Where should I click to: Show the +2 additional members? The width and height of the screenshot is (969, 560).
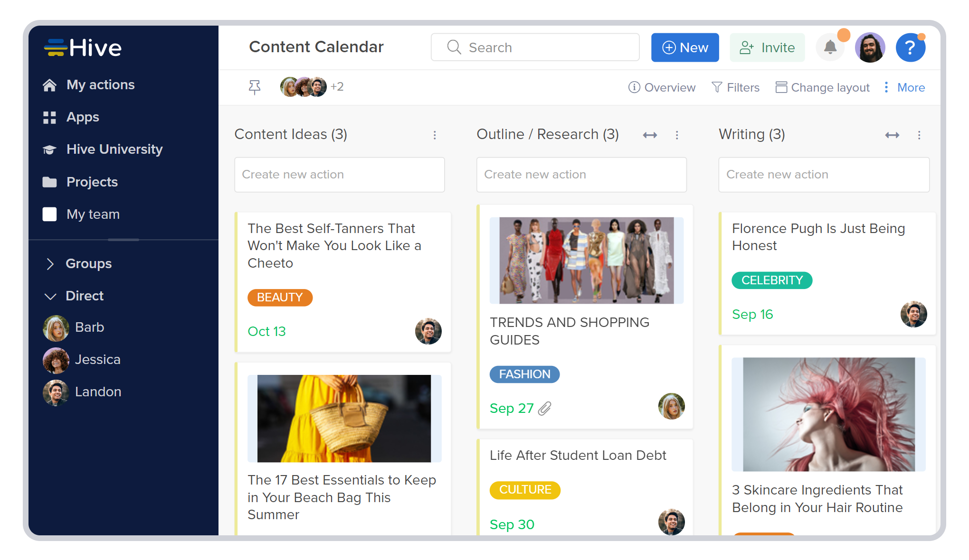(337, 86)
